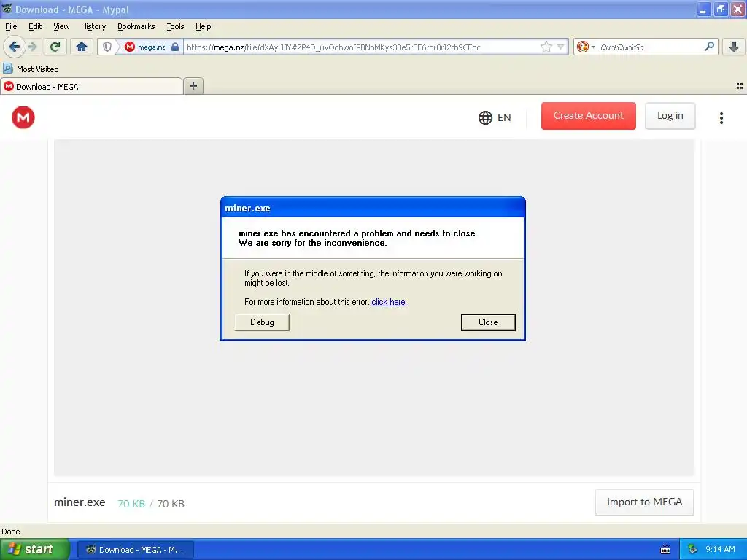
Task: Close the miner.exe error dialog
Action: [488, 322]
